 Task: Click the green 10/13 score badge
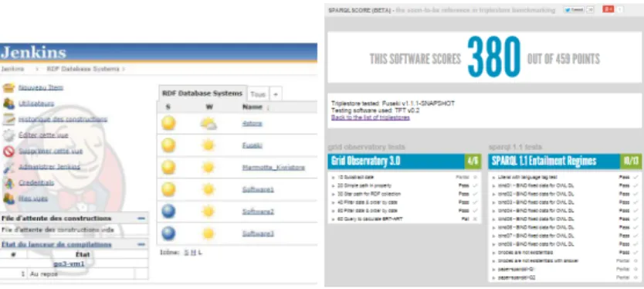coord(631,161)
